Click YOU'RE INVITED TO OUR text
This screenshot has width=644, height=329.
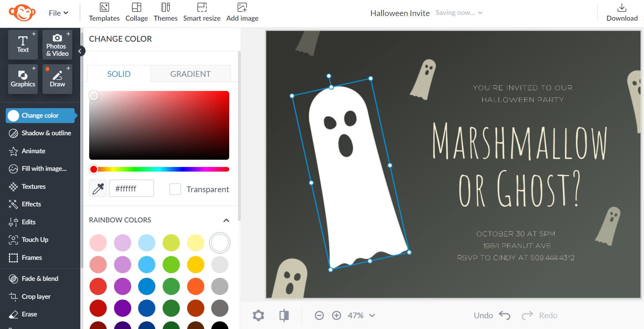[523, 88]
